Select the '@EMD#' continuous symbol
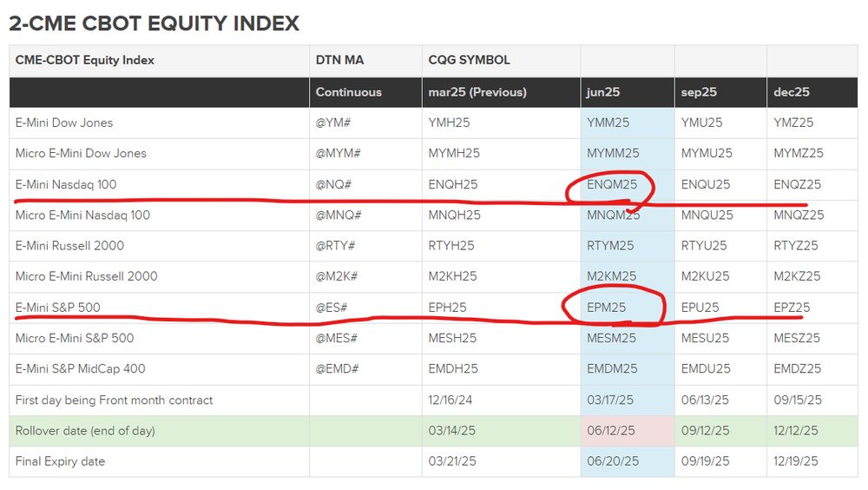This screenshot has width=868, height=490. [x=337, y=368]
